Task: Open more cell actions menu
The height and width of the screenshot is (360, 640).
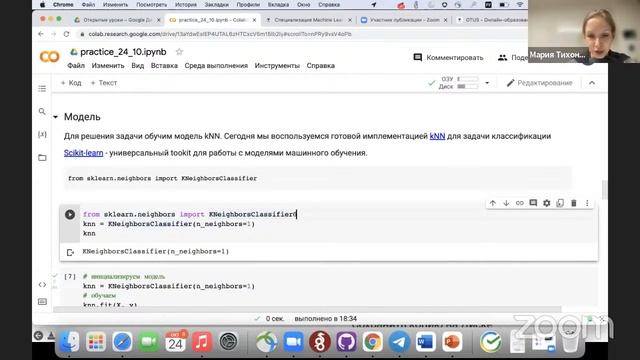Action: coord(587,203)
